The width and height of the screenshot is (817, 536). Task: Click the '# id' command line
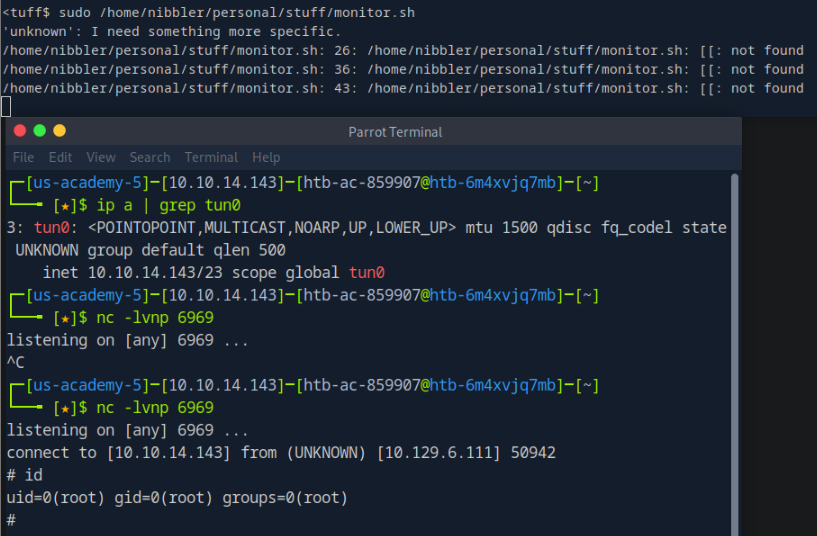[x=24, y=475]
